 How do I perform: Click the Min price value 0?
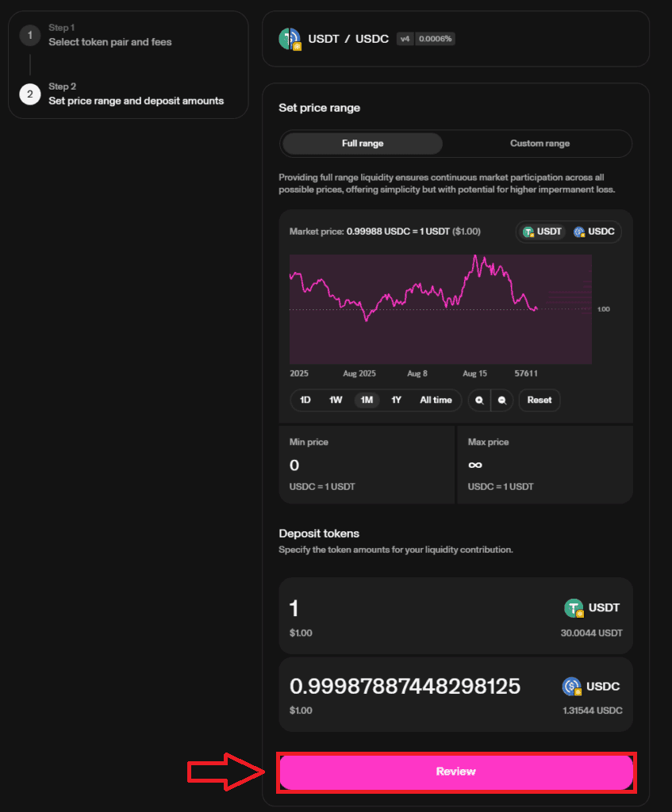pyautogui.click(x=294, y=465)
